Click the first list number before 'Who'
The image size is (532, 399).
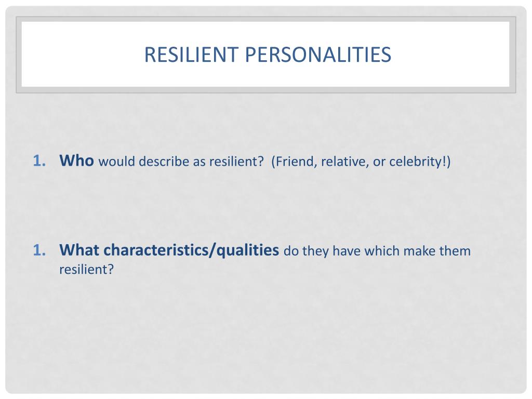point(39,161)
